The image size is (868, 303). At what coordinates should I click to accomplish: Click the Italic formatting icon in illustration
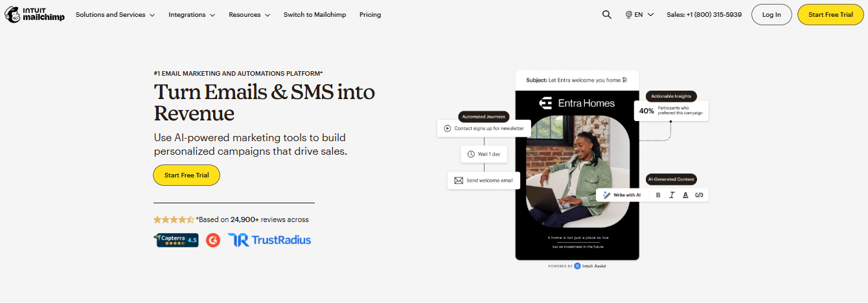tap(672, 195)
